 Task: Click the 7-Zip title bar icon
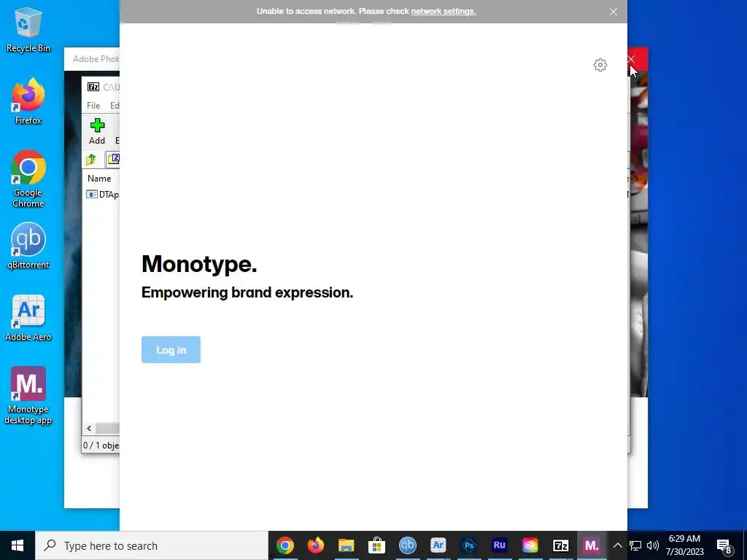coord(93,87)
